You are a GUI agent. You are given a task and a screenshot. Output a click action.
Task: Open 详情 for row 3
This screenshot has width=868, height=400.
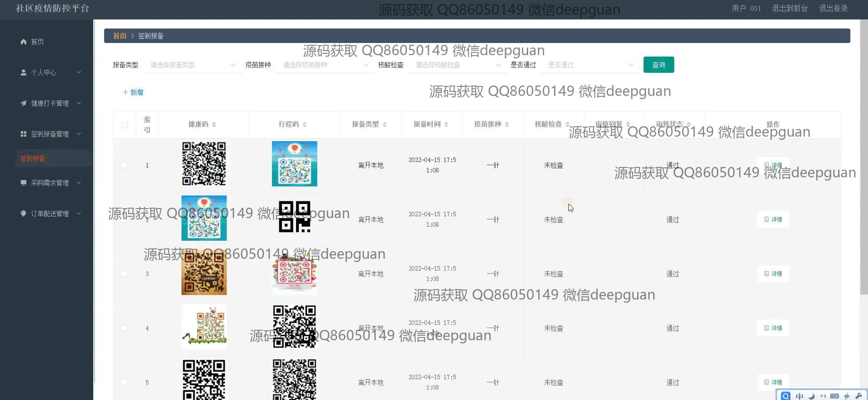click(773, 274)
